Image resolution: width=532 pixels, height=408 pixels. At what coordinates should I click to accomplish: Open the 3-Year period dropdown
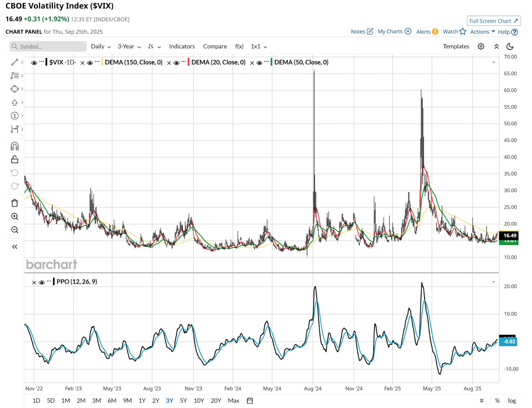[129, 46]
